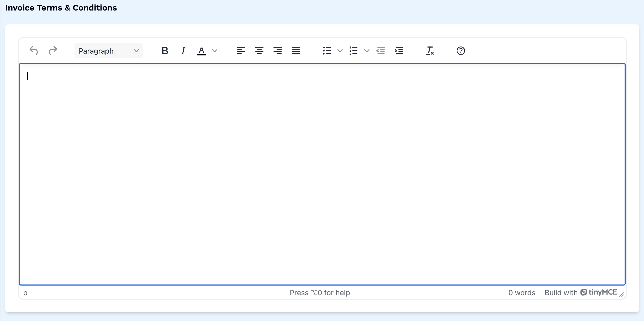Increase indent of the paragraph
The height and width of the screenshot is (321, 644).
[x=399, y=51]
